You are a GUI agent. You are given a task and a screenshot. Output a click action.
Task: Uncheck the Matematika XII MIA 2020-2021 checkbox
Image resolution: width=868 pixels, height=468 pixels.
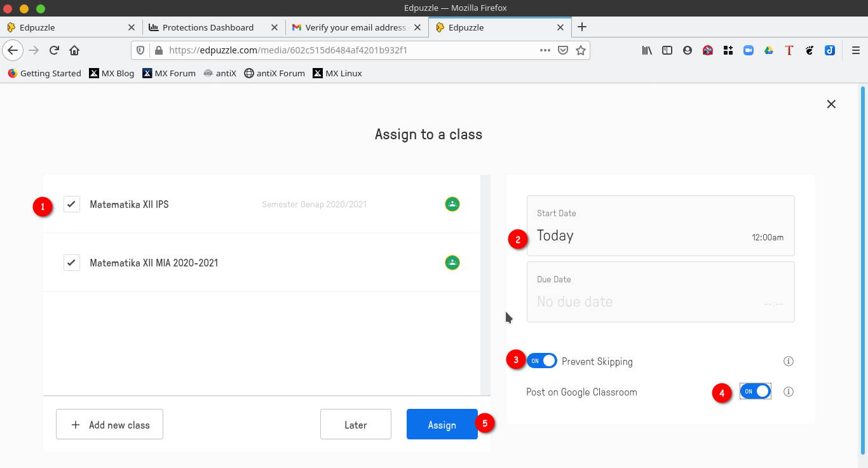72,263
